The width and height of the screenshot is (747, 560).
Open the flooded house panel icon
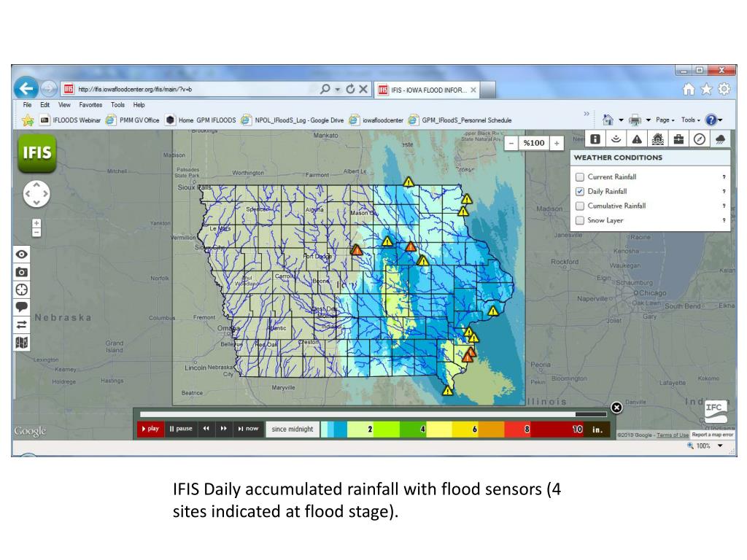(658, 139)
